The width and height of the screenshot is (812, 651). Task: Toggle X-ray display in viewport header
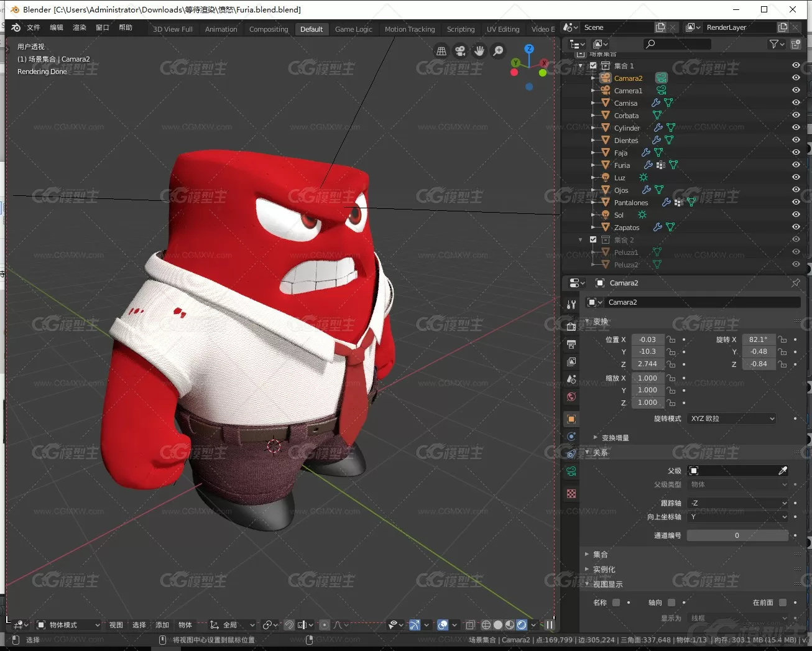[471, 625]
